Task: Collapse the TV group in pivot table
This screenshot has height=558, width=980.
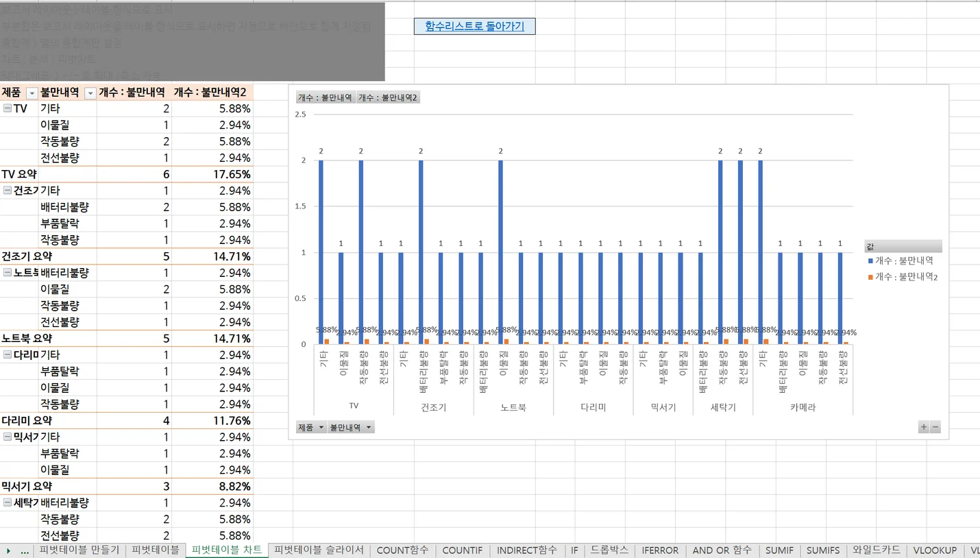Action: pos(7,108)
